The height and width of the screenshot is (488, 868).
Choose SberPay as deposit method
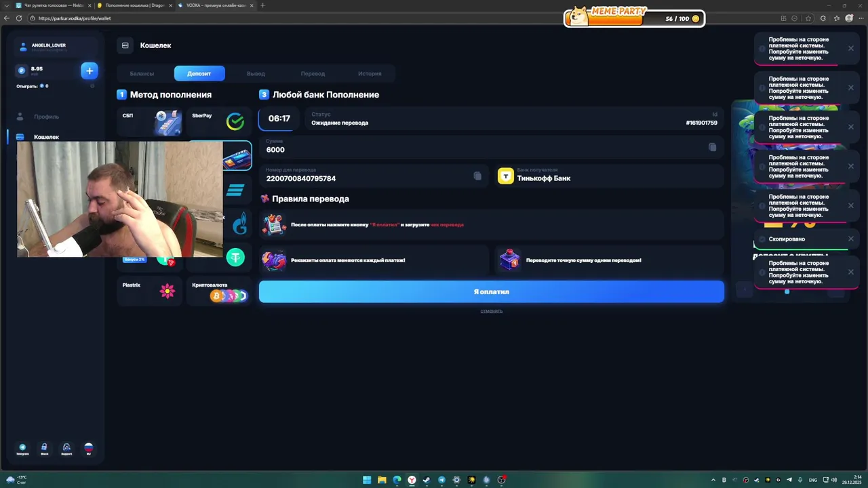pos(218,121)
